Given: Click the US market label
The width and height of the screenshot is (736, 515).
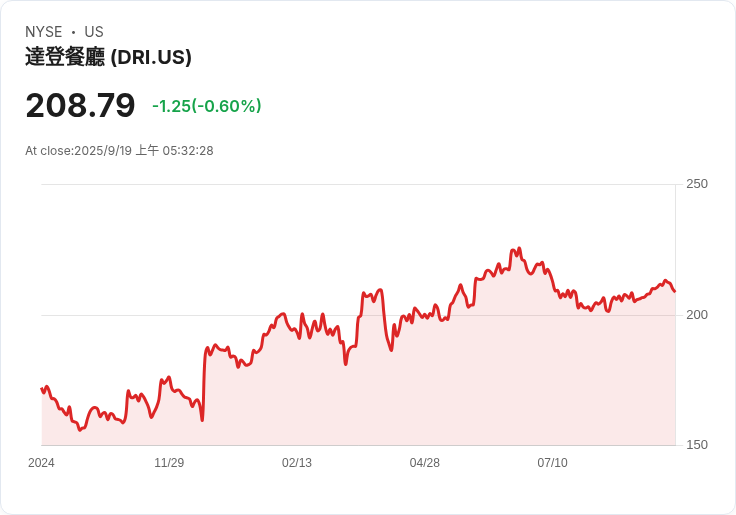Looking at the screenshot, I should pos(94,32).
